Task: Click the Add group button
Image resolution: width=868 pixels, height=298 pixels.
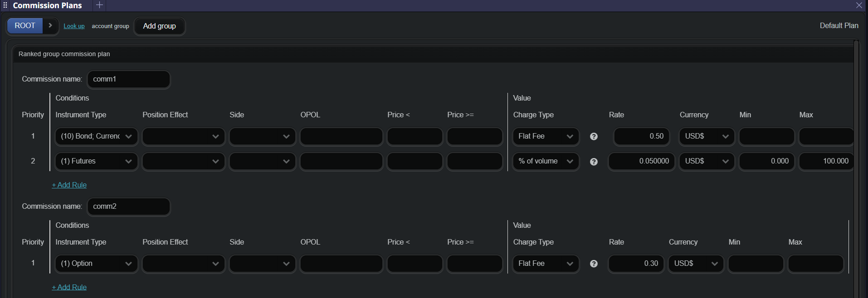Action: tap(159, 26)
